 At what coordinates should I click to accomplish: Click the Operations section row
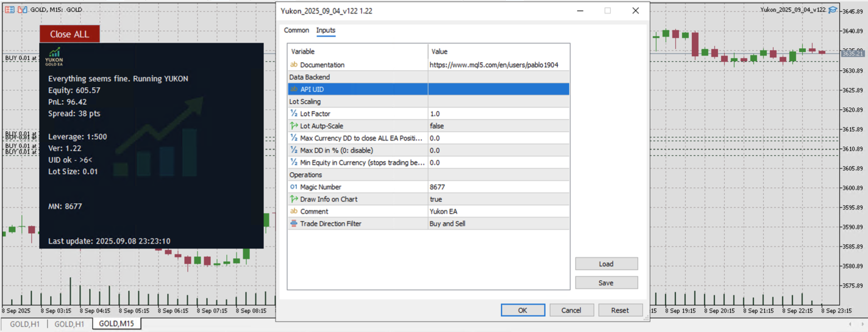429,175
